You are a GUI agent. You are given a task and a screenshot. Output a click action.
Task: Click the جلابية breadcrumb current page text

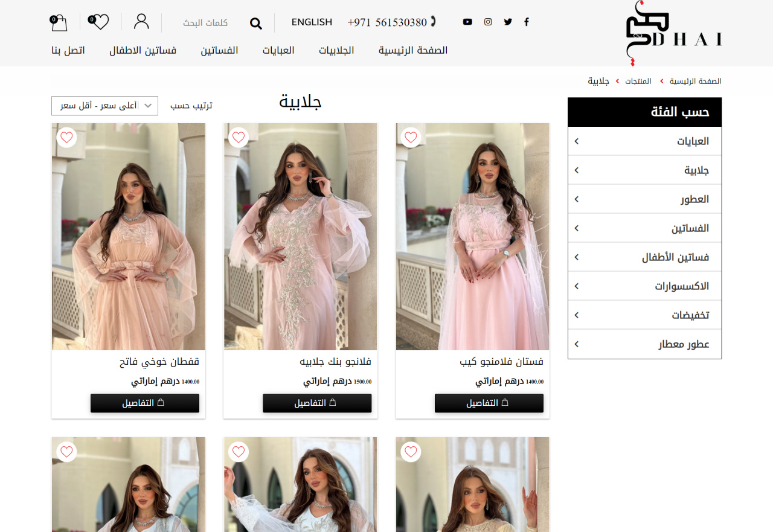(x=598, y=81)
